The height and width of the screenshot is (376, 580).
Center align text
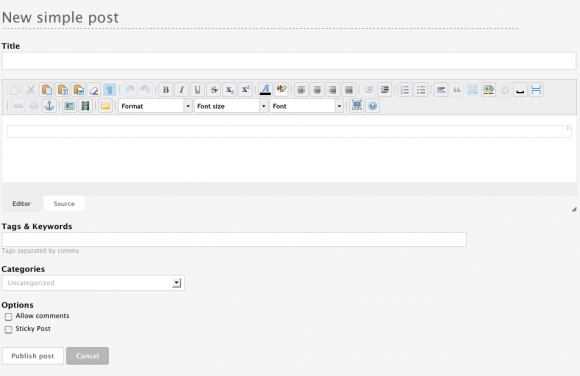(x=317, y=90)
